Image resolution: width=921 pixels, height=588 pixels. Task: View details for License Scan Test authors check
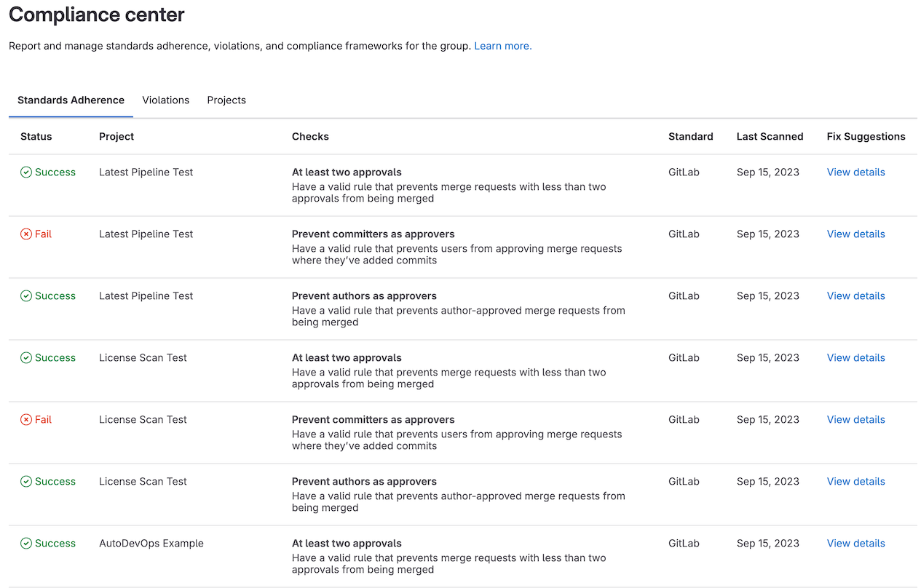click(x=855, y=482)
